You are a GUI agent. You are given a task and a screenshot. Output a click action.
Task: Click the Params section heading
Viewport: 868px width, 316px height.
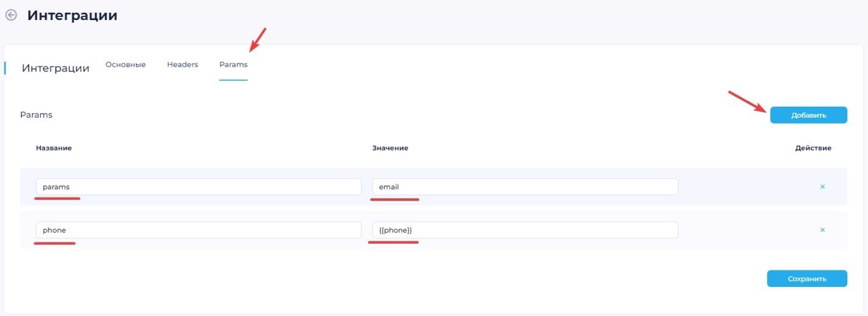click(x=36, y=115)
